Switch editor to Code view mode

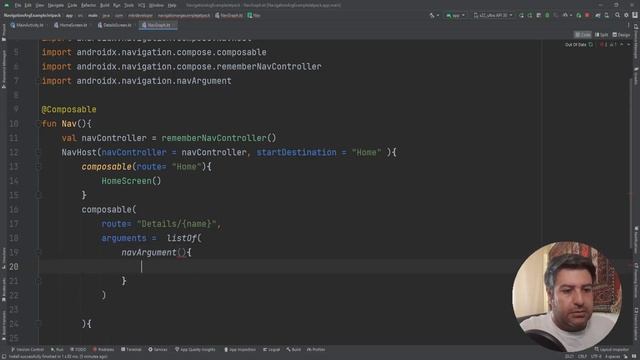pyautogui.click(x=582, y=35)
